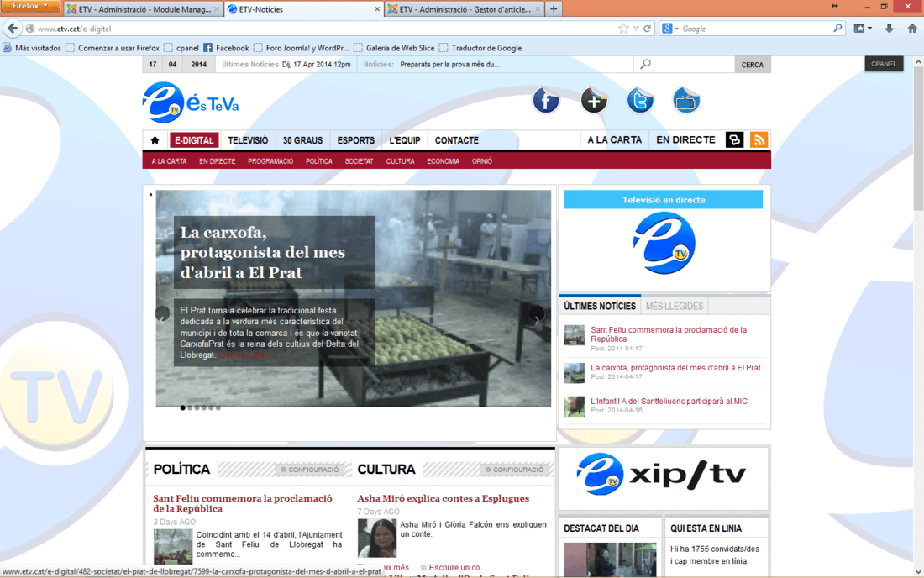924x578 pixels.
Task: Open the L'EQUIP menu item
Action: pos(405,140)
